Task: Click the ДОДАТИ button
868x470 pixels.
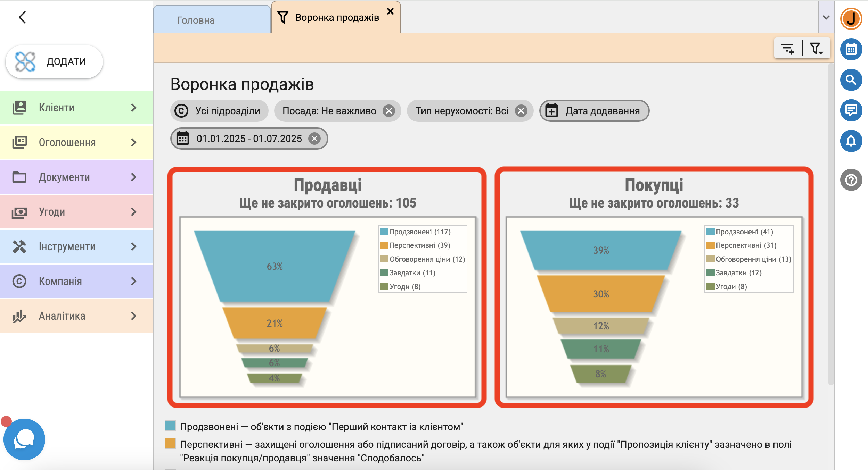Action: coord(55,61)
